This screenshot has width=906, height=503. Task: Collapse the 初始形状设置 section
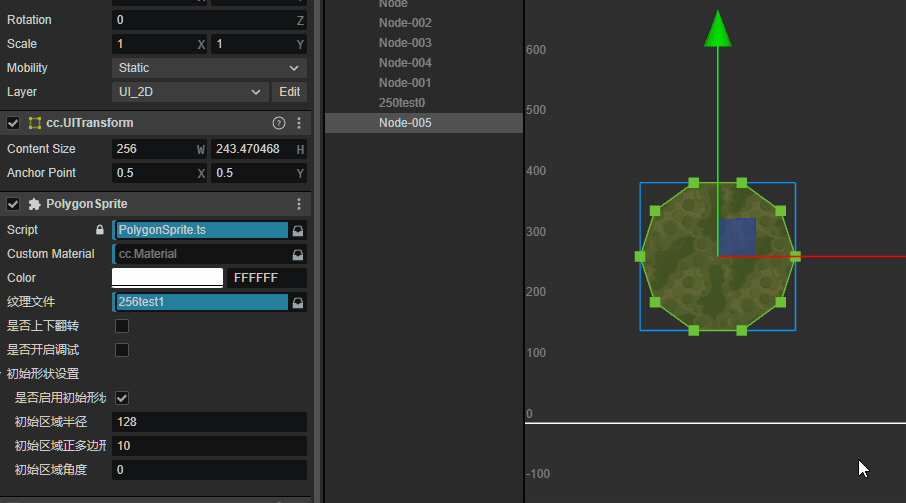[3, 374]
